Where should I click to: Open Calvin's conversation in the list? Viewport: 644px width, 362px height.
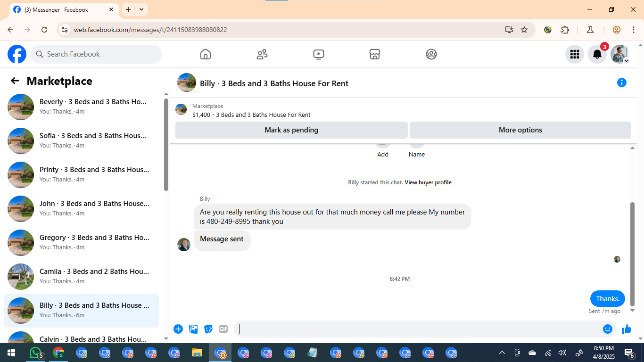click(81, 336)
